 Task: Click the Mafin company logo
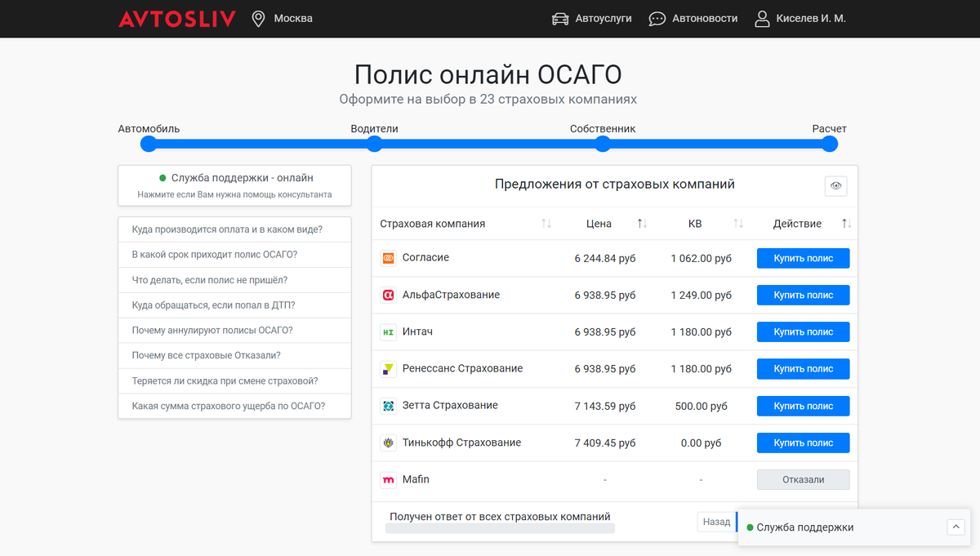(388, 479)
